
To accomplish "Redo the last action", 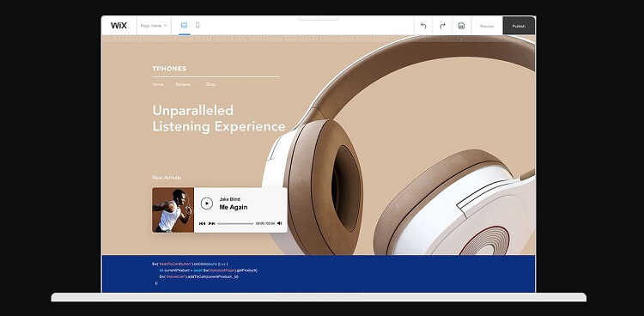I will click(442, 26).
